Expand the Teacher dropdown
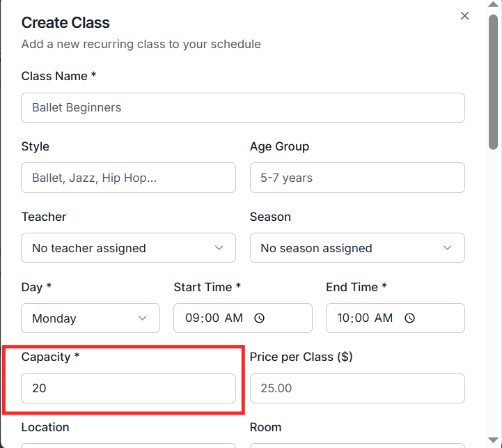Image resolution: width=502 pixels, height=448 pixels. pyautogui.click(x=129, y=248)
